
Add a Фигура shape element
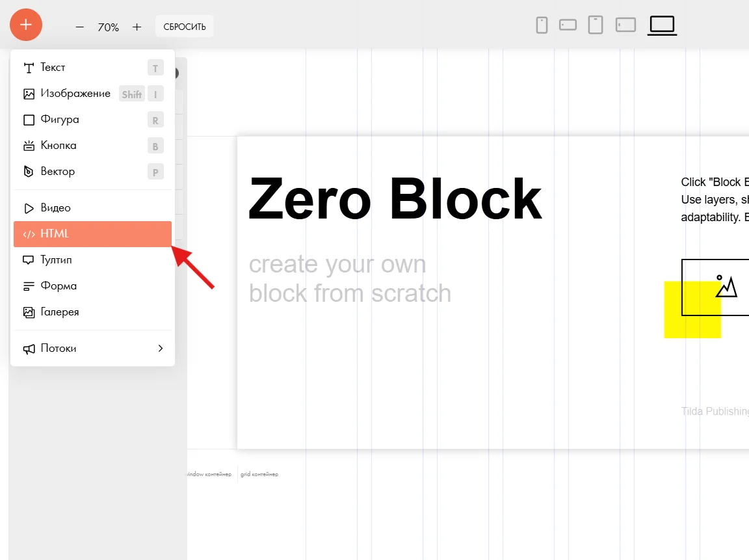[x=93, y=120]
